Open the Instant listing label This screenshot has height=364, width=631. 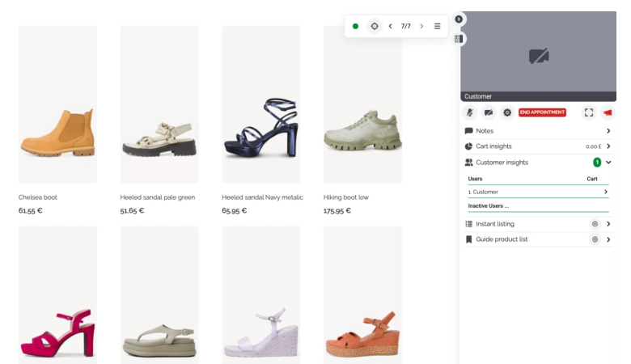[x=495, y=224]
